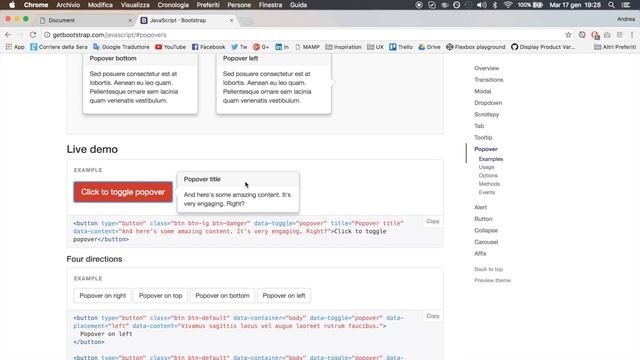Image resolution: width=640 pixels, height=360 pixels.
Task: Open the Methods sub-link under Popover
Action: 489,184
